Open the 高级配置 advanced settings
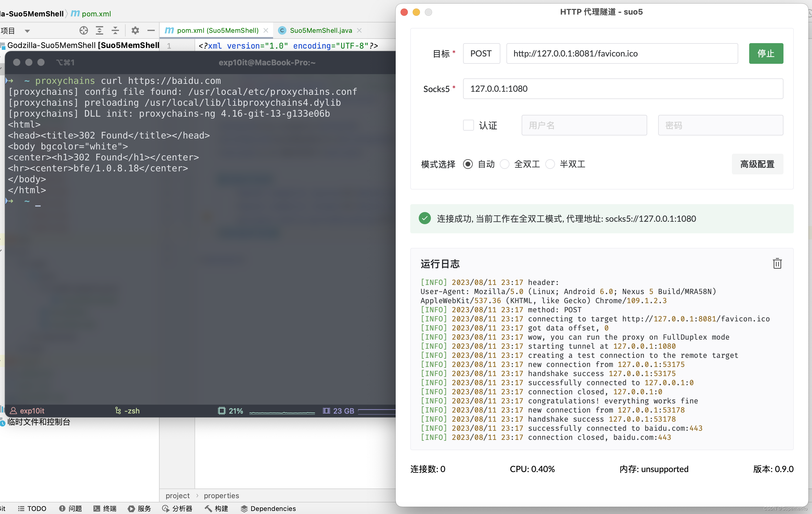The width and height of the screenshot is (812, 514). (x=757, y=164)
